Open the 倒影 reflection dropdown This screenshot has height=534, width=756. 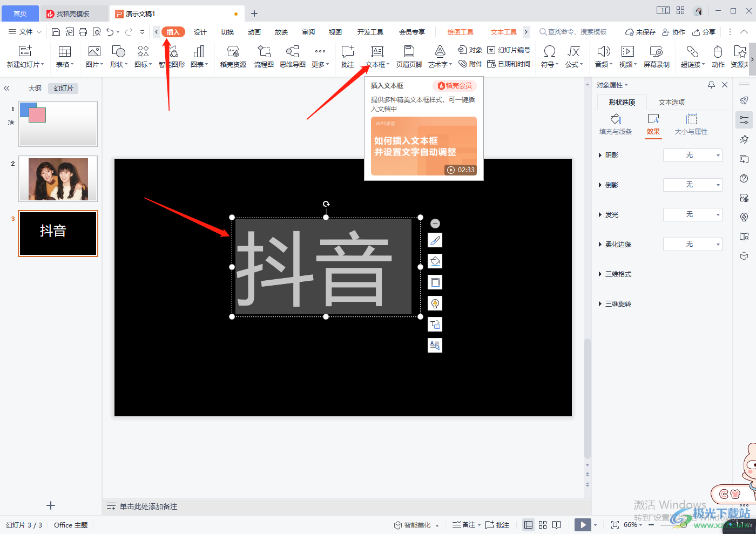point(693,185)
